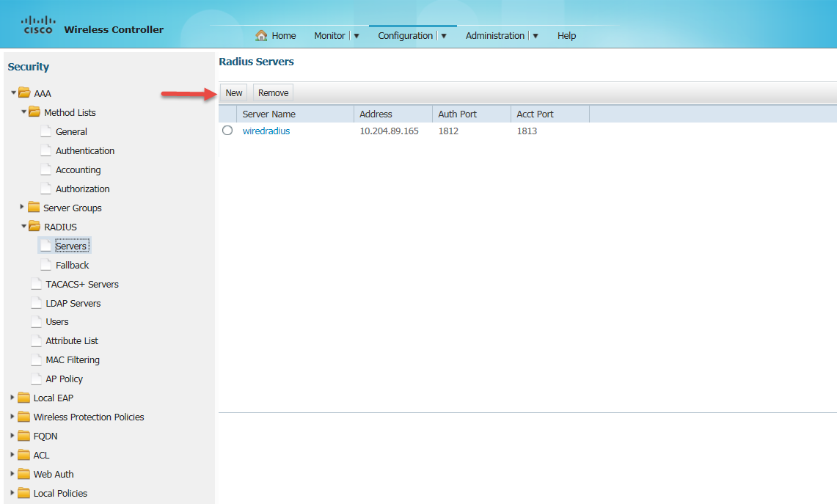
Task: Click the Local Policies folder icon
Action: (x=23, y=493)
